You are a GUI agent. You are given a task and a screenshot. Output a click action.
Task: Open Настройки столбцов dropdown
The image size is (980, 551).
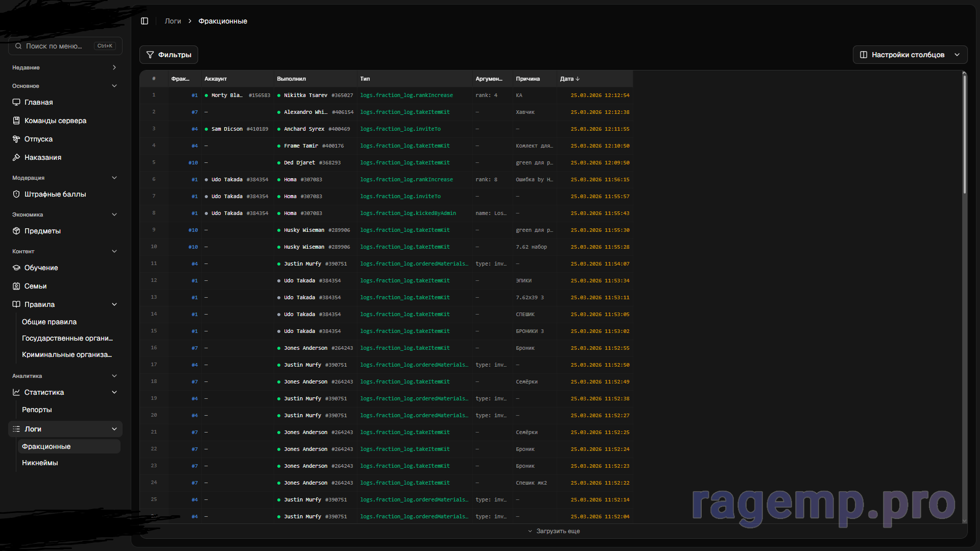click(910, 55)
